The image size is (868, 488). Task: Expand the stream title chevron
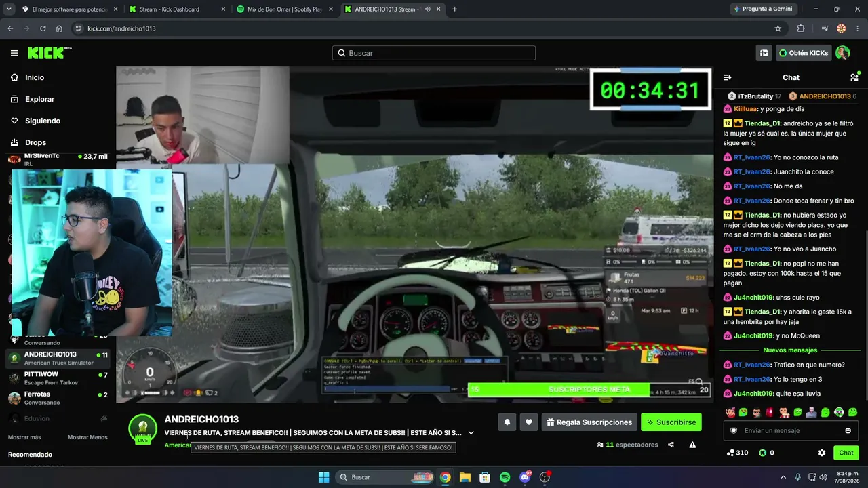(x=471, y=433)
